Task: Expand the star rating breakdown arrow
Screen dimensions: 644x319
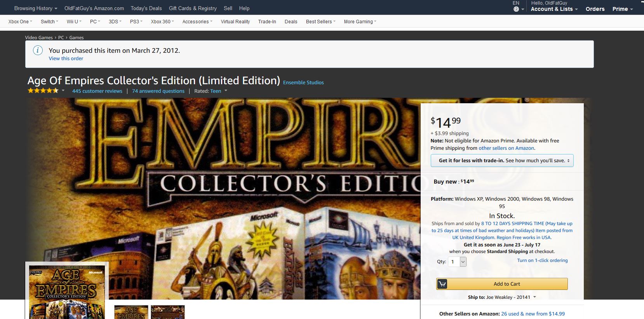Action: (x=63, y=91)
